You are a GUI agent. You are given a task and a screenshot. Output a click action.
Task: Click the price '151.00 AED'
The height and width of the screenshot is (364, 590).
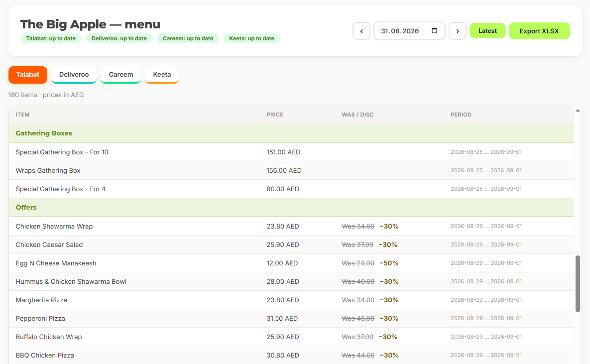tap(283, 152)
